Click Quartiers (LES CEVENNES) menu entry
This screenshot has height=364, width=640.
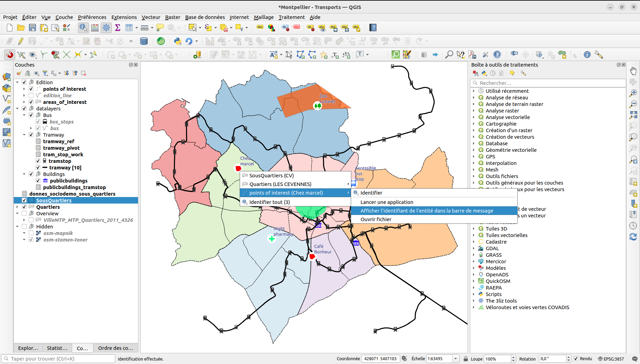295,184
